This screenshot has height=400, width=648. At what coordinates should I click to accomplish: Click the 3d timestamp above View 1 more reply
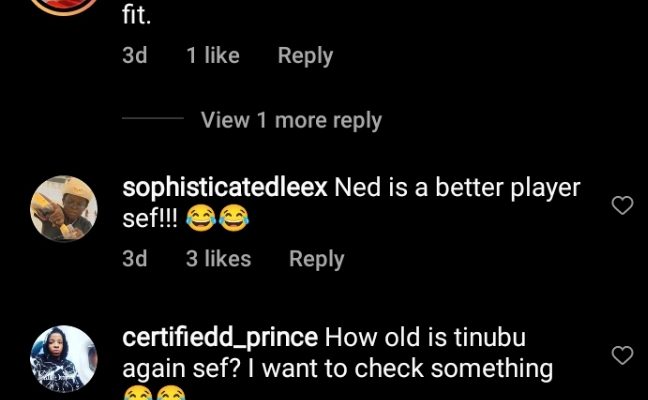click(x=134, y=57)
